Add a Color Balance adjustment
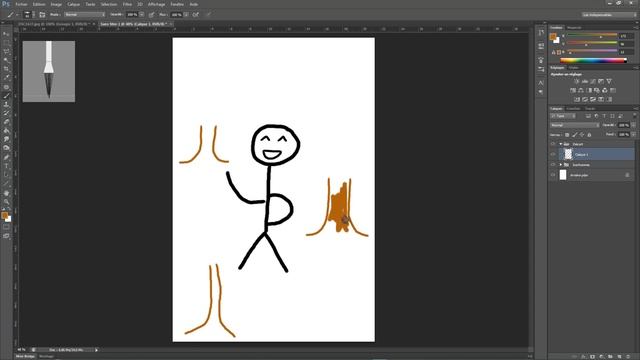640x360 pixels. pyautogui.click(x=580, y=90)
